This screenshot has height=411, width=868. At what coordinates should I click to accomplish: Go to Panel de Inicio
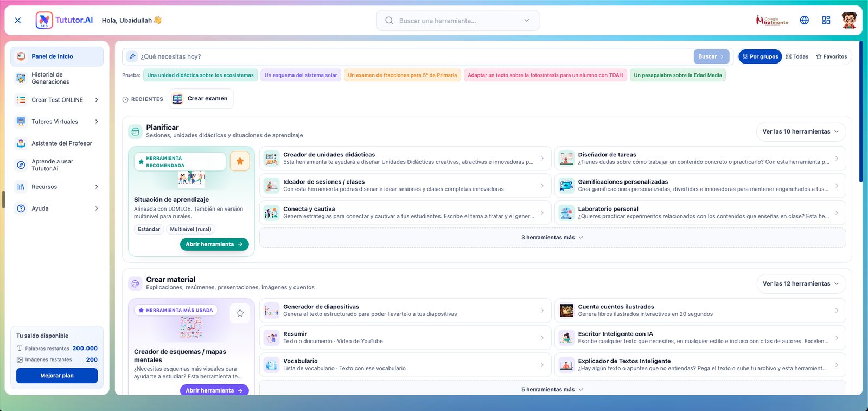click(x=57, y=56)
